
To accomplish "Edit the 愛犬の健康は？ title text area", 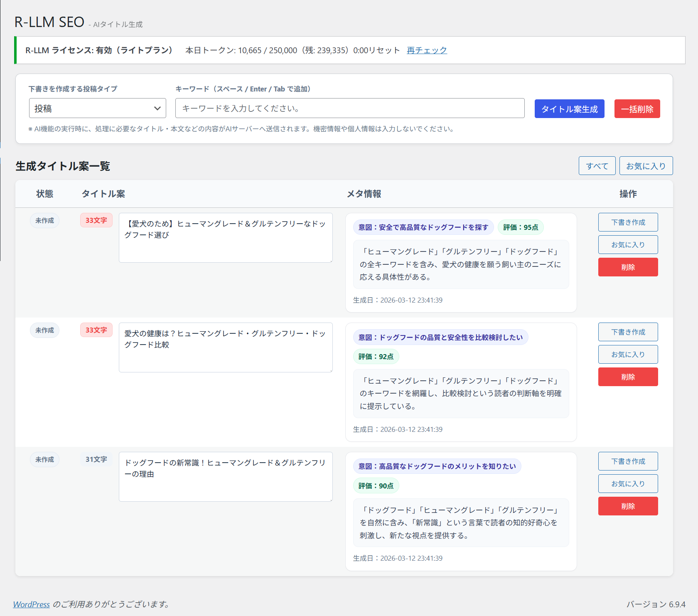I will [x=226, y=347].
